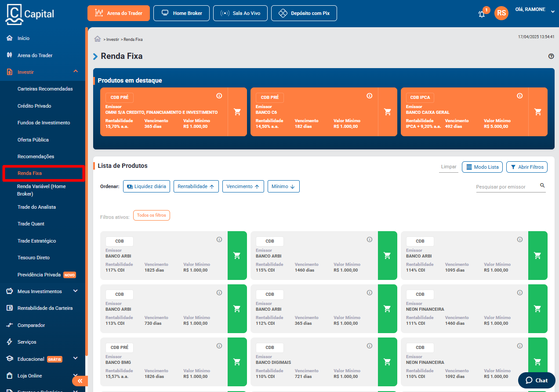Expand the Educacional chevron
This screenshot has width=559, height=392.
76,359
